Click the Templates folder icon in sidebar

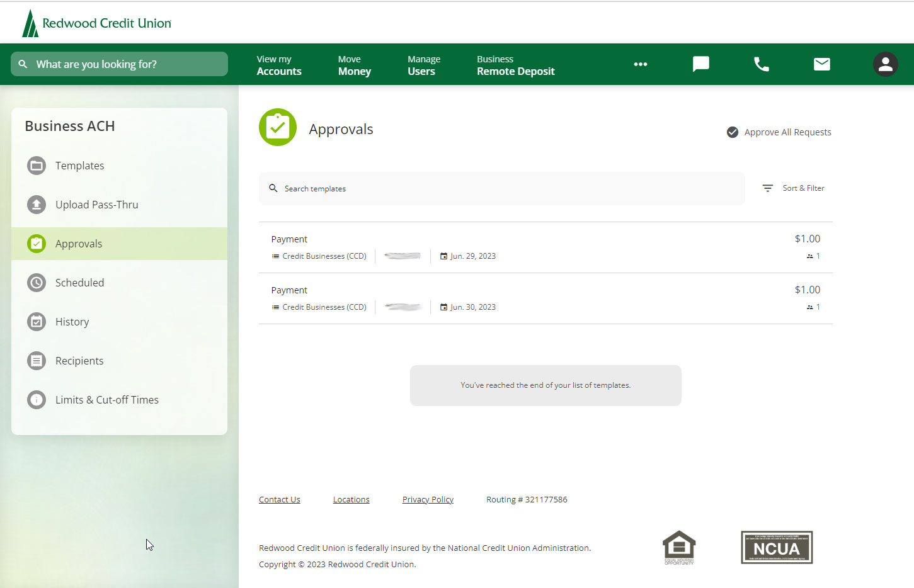(x=37, y=166)
